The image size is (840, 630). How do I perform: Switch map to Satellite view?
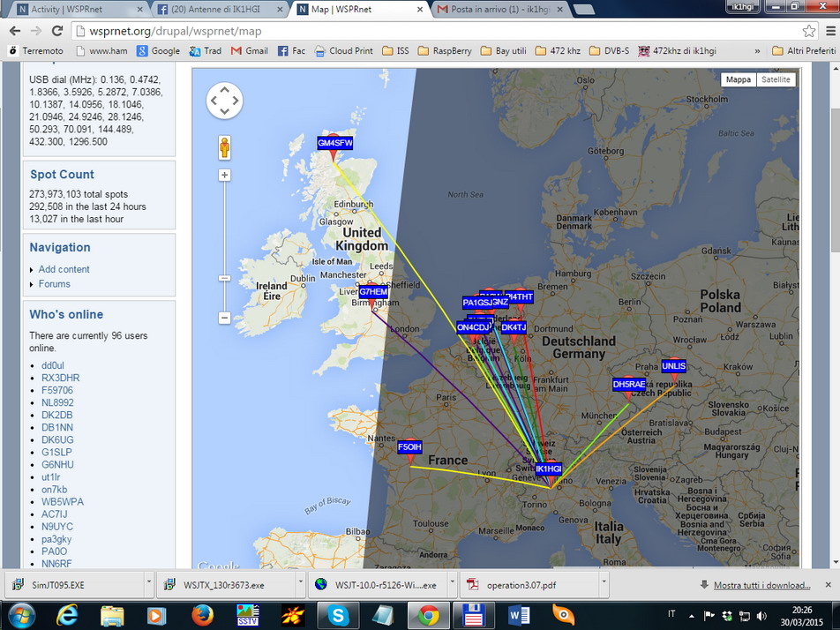pyautogui.click(x=776, y=79)
